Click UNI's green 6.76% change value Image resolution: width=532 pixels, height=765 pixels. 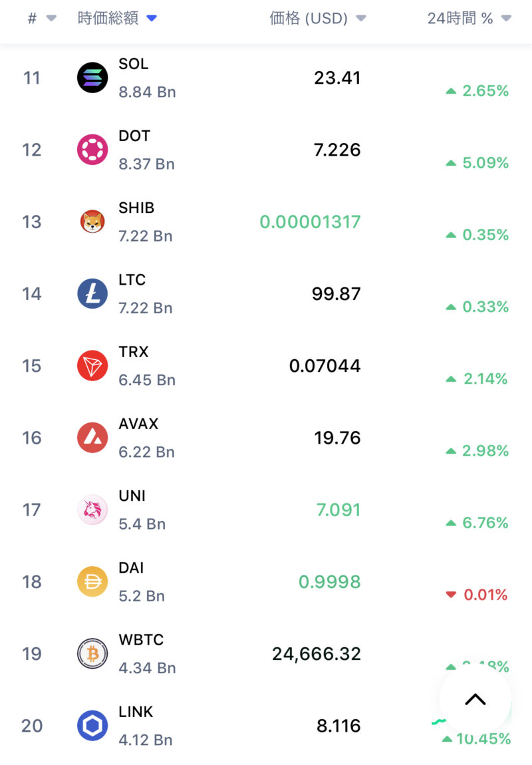coord(485,523)
